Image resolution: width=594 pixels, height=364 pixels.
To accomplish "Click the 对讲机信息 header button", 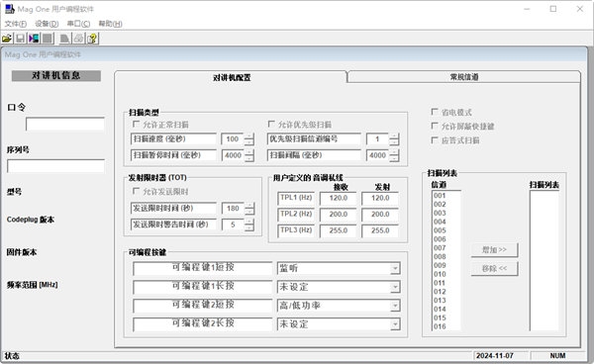I will (56, 76).
